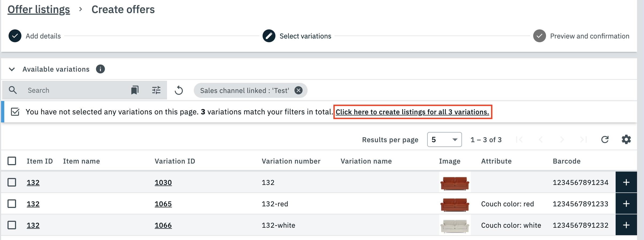Open table column settings gear

pos(626,140)
